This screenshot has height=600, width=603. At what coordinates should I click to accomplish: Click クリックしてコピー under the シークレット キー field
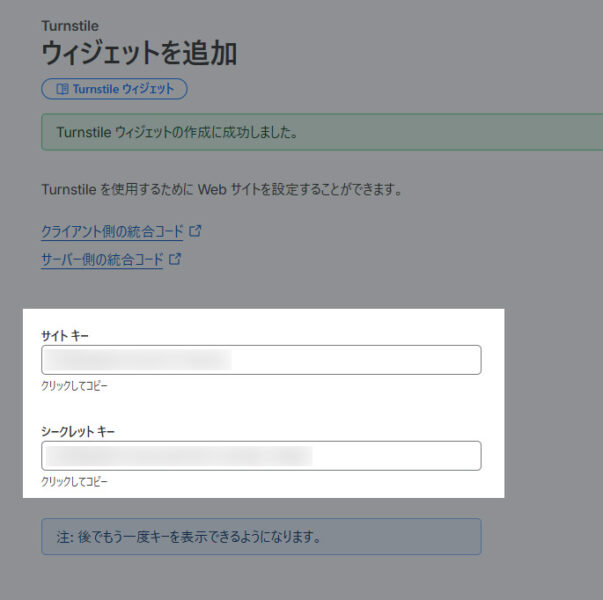pos(74,481)
